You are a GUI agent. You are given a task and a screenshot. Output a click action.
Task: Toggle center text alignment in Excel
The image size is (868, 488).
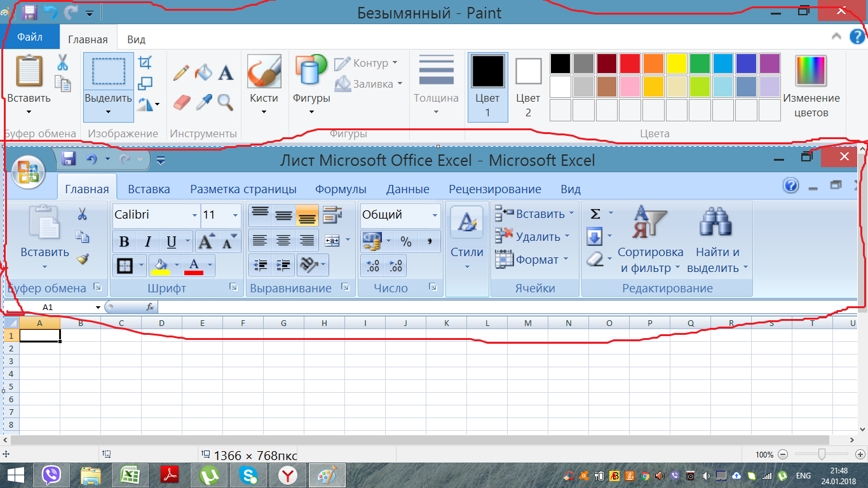[283, 240]
